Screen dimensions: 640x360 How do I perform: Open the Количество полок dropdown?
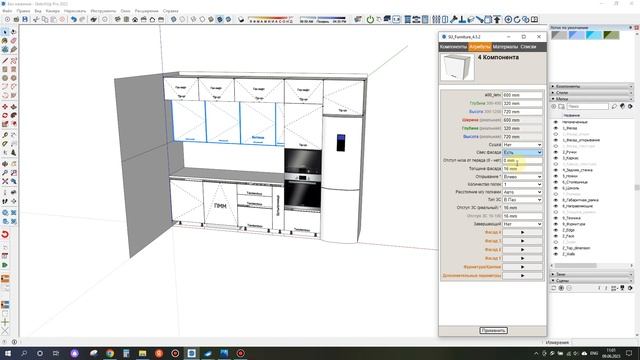tap(522, 184)
